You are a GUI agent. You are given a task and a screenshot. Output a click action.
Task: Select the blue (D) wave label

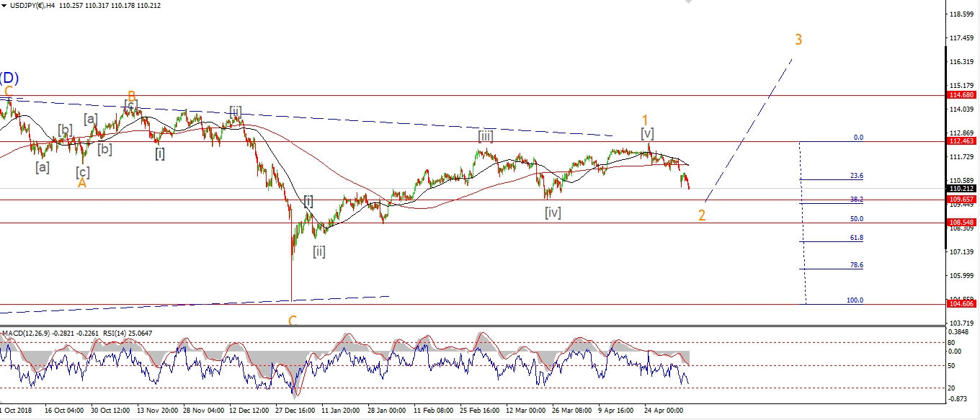tap(9, 78)
